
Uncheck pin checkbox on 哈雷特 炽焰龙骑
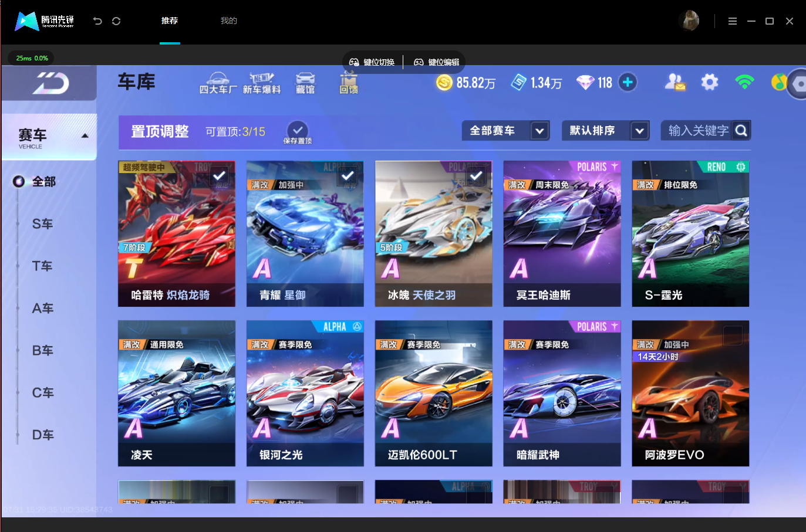[220, 175]
